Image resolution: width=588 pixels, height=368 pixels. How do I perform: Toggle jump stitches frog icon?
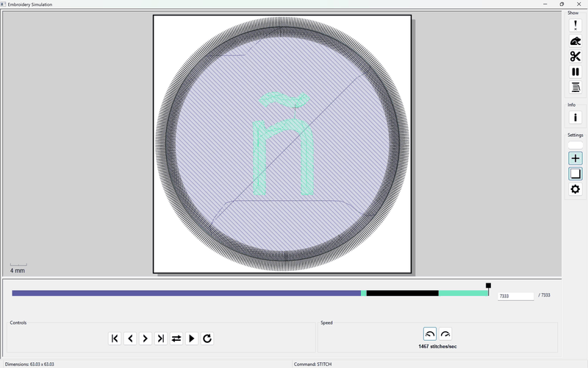576,41
